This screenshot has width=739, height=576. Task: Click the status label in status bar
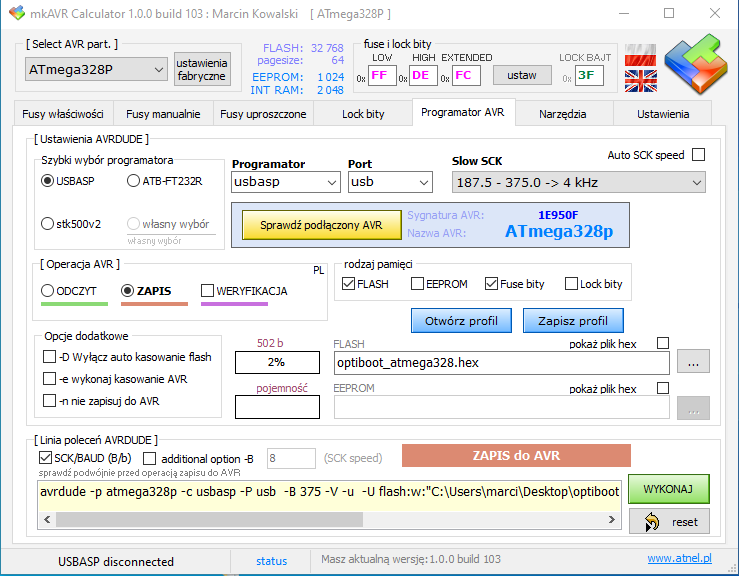coord(271,561)
